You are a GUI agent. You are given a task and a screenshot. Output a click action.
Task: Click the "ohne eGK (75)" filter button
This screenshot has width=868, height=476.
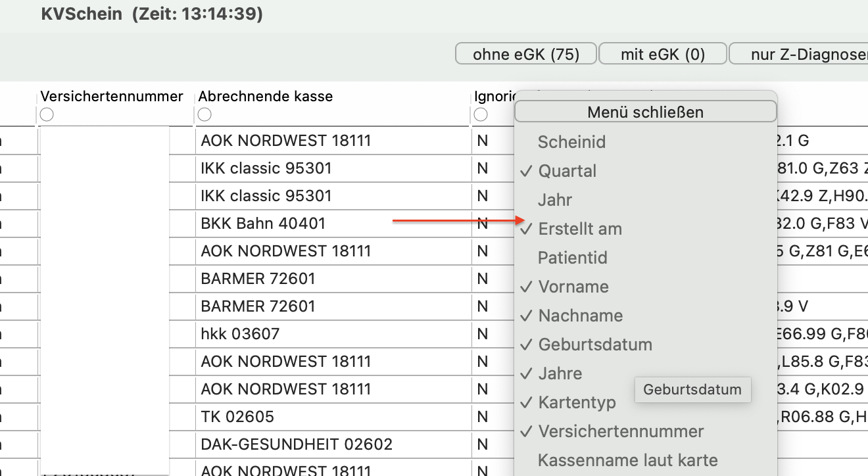pos(526,54)
